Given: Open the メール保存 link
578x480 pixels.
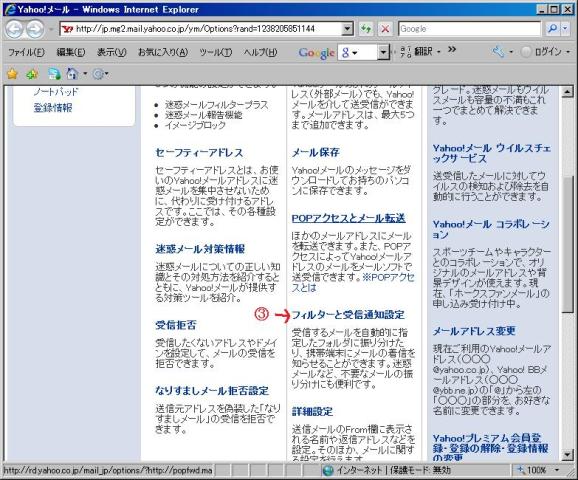Looking at the screenshot, I should pos(316,152).
